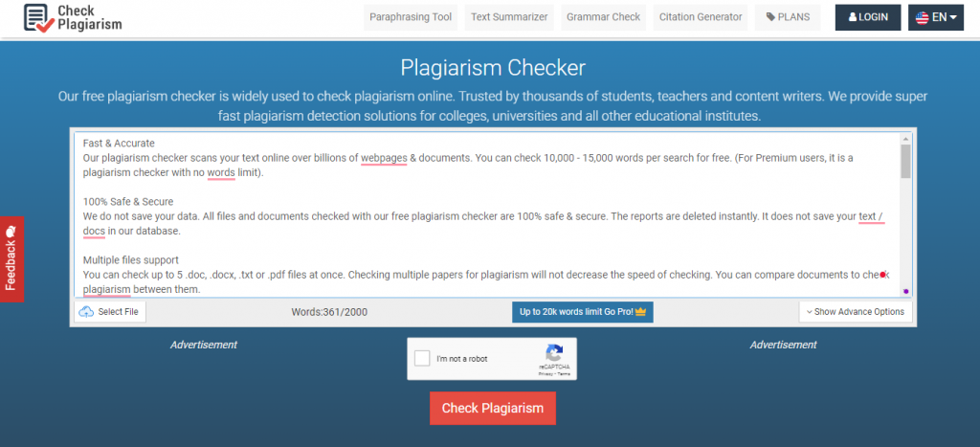
Task: Click the Privacy - Terms text in reCAPTCHA
Action: coord(554,374)
